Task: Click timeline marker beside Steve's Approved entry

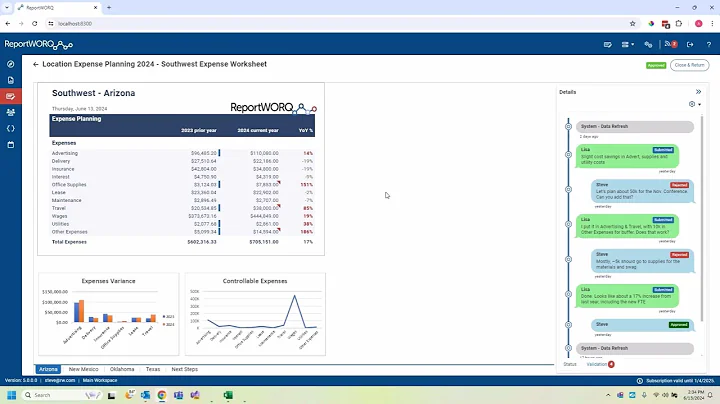Action: [x=568, y=325]
